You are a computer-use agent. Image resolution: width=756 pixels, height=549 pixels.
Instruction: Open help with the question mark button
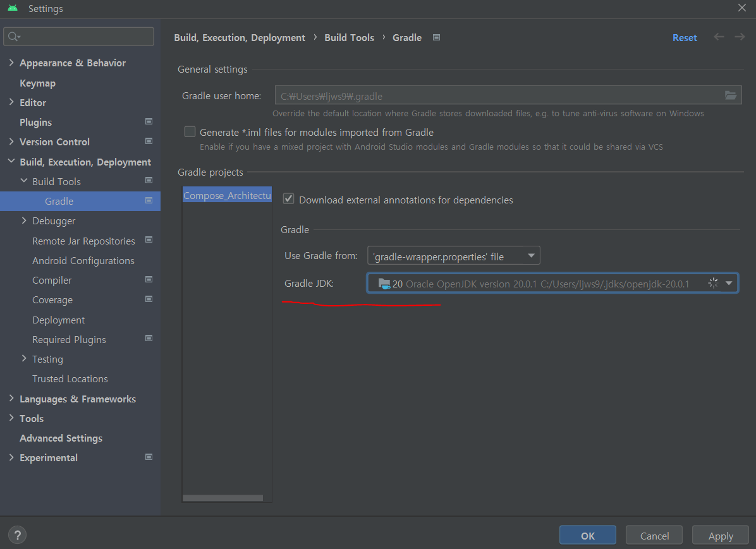tap(17, 535)
